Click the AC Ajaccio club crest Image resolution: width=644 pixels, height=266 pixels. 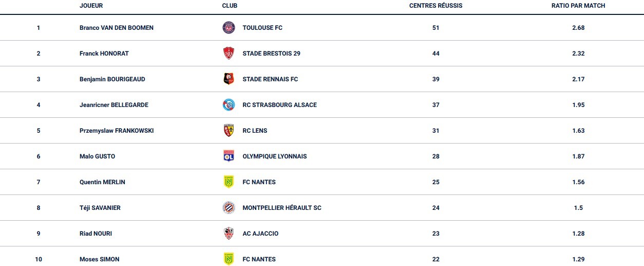point(229,234)
